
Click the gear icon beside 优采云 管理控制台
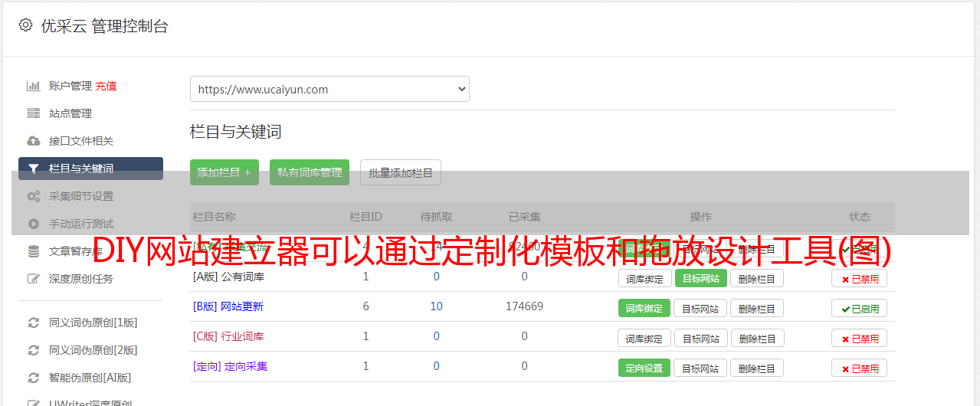pyautogui.click(x=25, y=25)
